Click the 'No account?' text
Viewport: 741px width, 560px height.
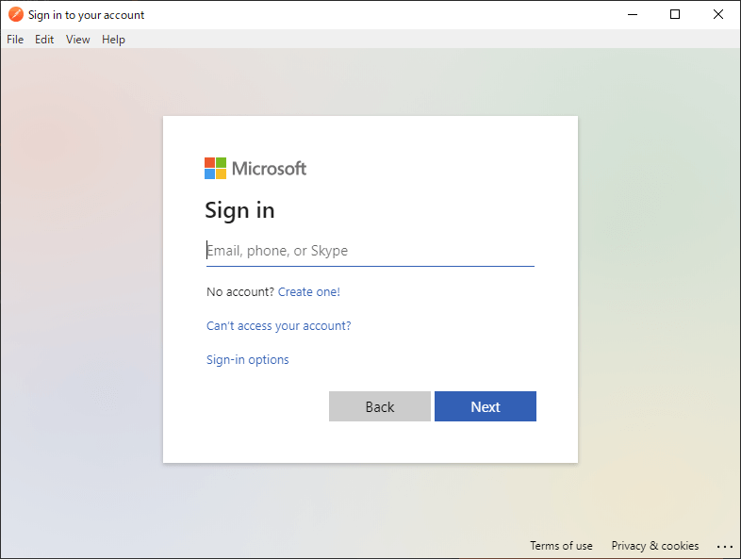point(240,292)
